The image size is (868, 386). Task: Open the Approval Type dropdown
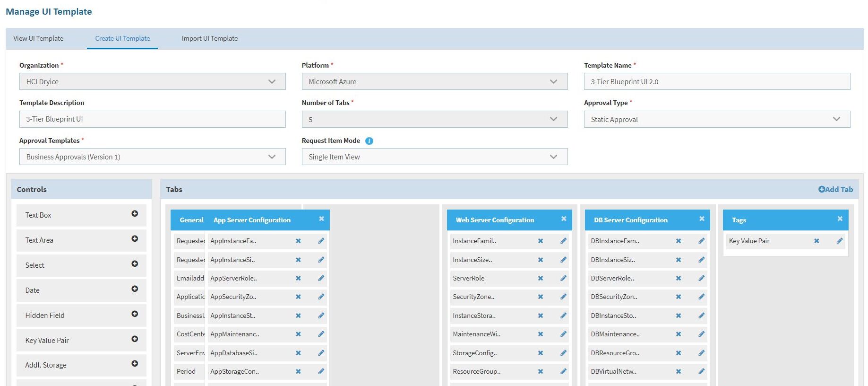(717, 119)
